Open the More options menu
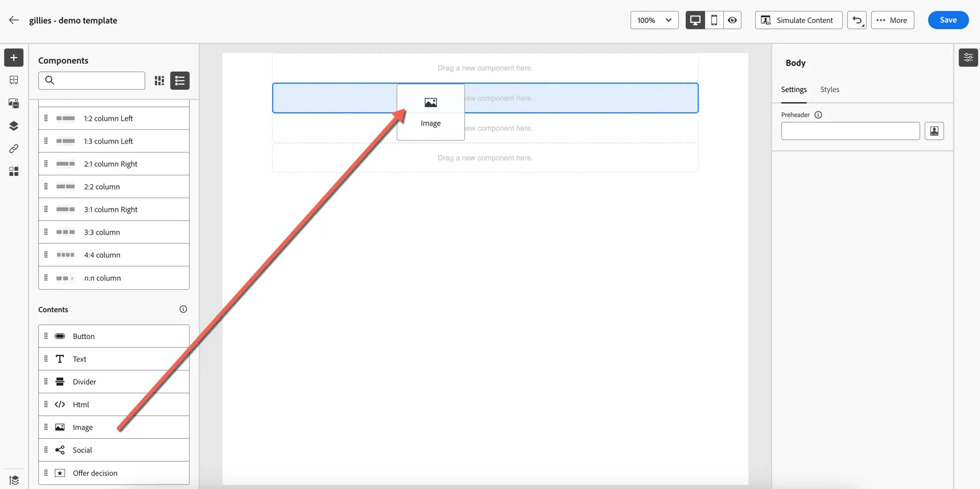980x489 pixels. [x=892, y=20]
